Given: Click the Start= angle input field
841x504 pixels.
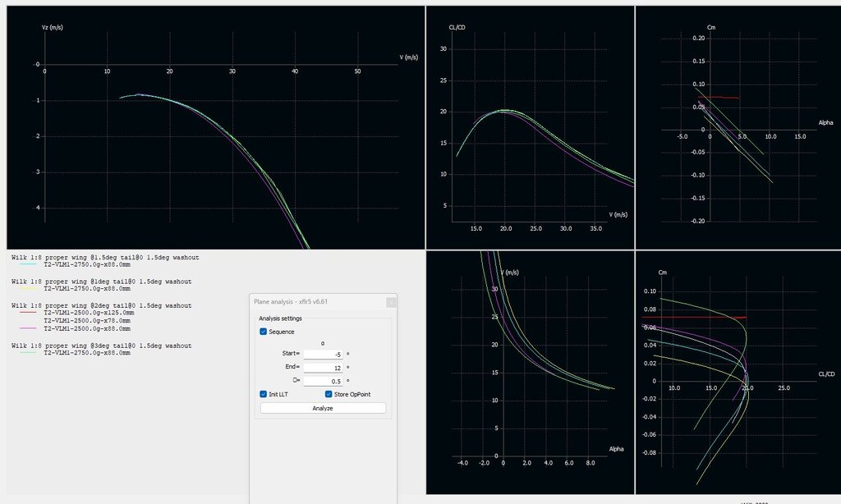Looking at the screenshot, I should click(323, 354).
